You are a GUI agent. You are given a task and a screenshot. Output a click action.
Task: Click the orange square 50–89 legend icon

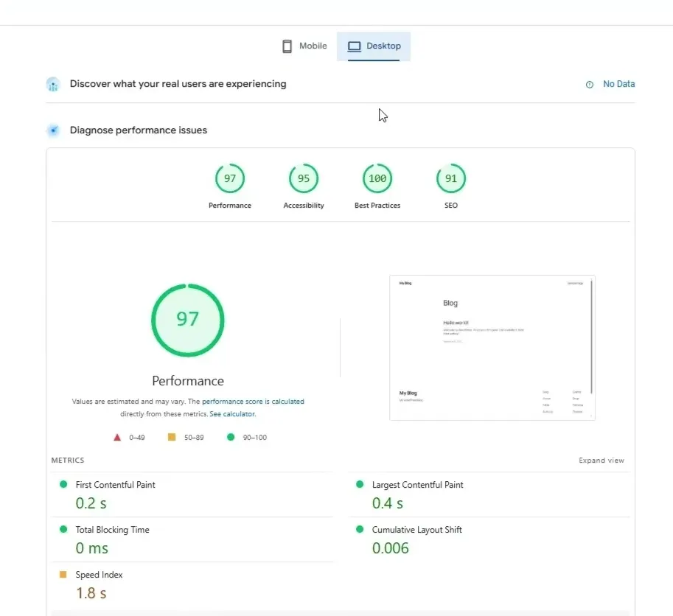click(172, 437)
